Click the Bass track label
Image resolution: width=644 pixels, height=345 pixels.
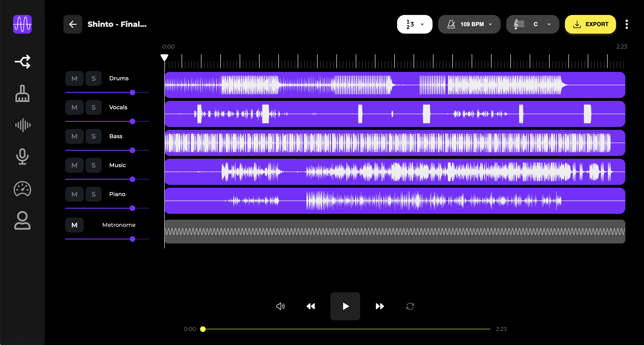point(116,137)
